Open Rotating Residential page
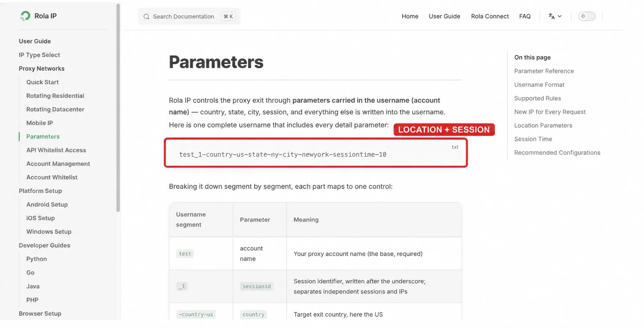Image resolution: width=644 pixels, height=328 pixels. pos(55,95)
